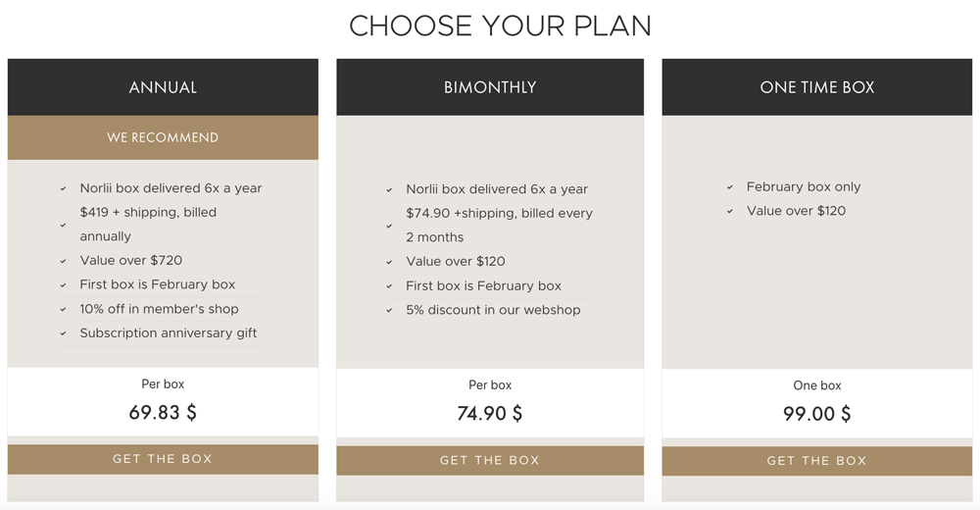Click GET THE BOX under Bimonthly plan
980x510 pixels.
[x=490, y=460]
